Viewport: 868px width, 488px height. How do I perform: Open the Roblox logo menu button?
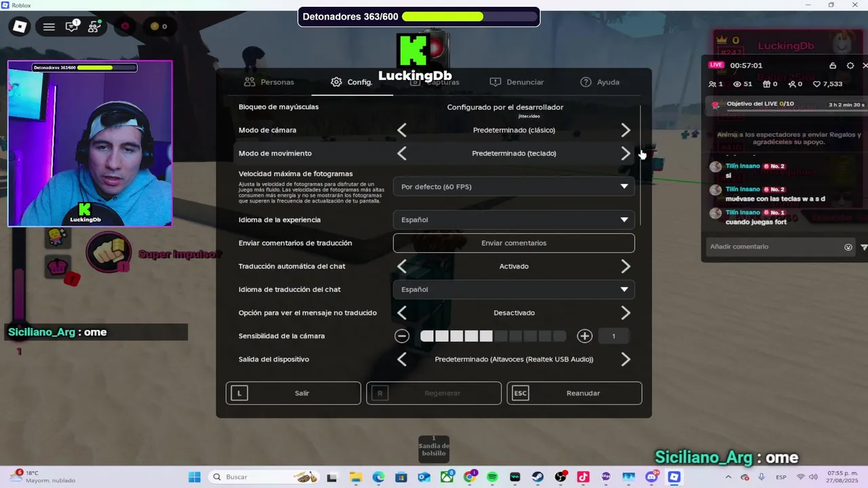pyautogui.click(x=20, y=26)
